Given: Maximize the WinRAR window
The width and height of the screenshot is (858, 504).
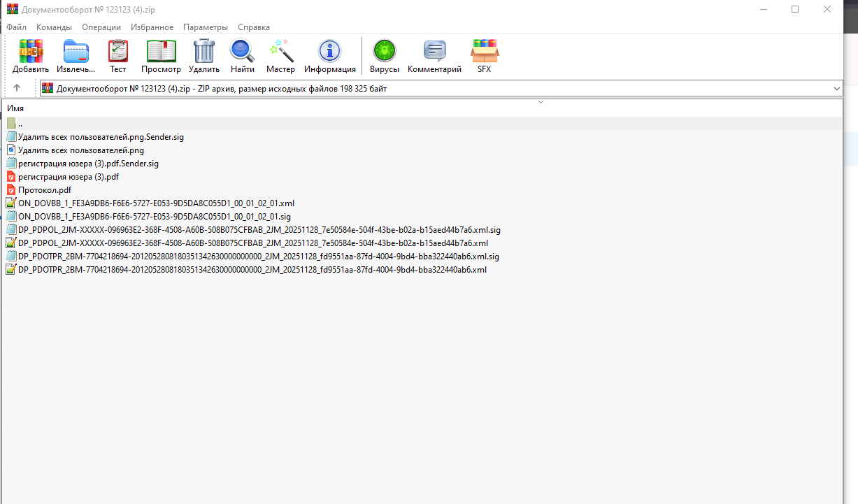Looking at the screenshot, I should tap(795, 10).
